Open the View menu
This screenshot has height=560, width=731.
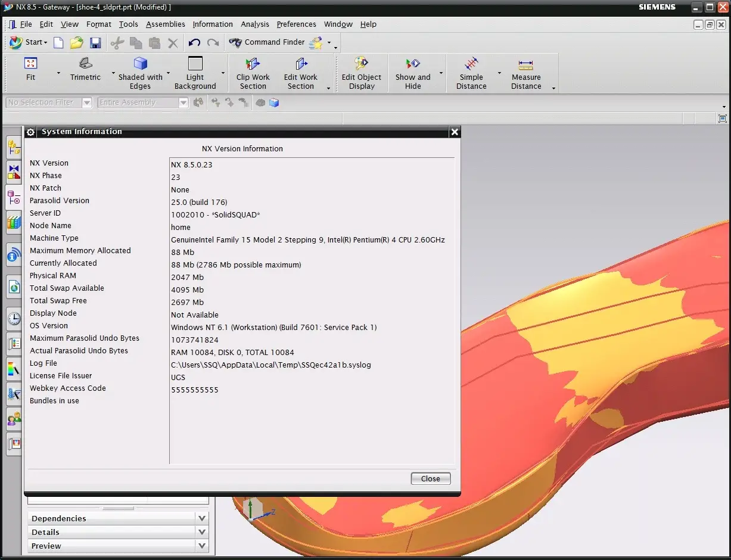click(x=70, y=24)
